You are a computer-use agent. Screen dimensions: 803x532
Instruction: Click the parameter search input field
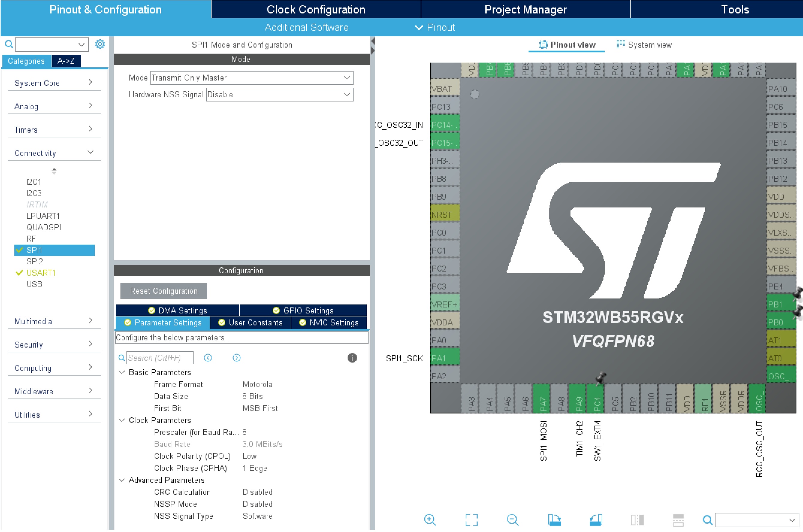point(160,357)
